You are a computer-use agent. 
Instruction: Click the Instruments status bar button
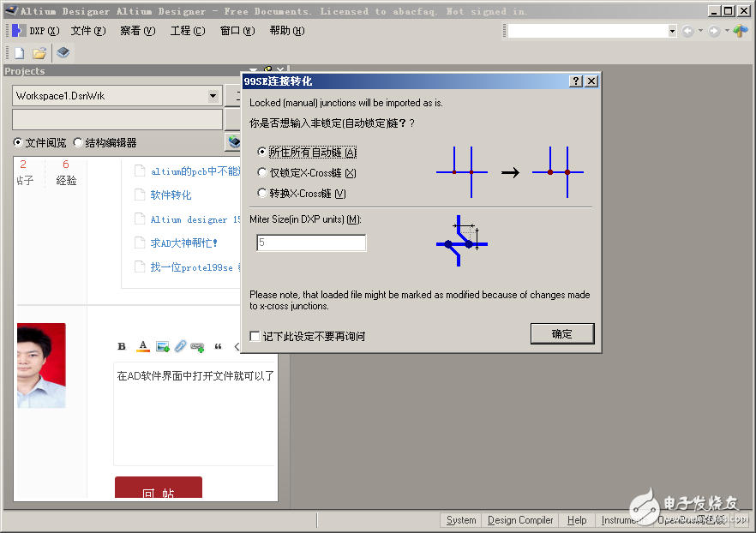[x=624, y=520]
